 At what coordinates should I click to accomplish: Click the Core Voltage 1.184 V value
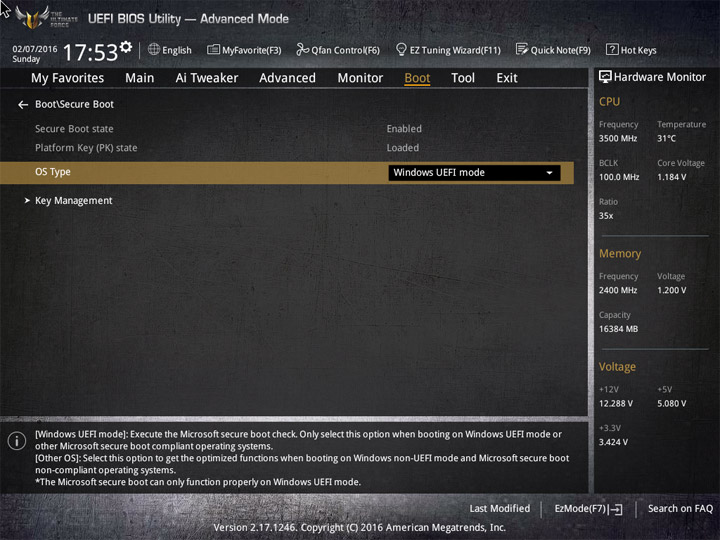pos(672,177)
